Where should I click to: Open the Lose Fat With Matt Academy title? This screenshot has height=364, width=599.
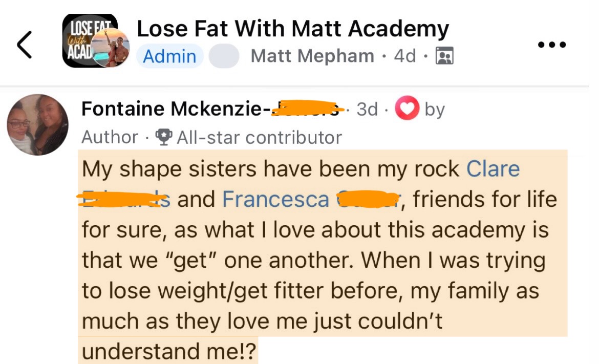pyautogui.click(x=293, y=29)
